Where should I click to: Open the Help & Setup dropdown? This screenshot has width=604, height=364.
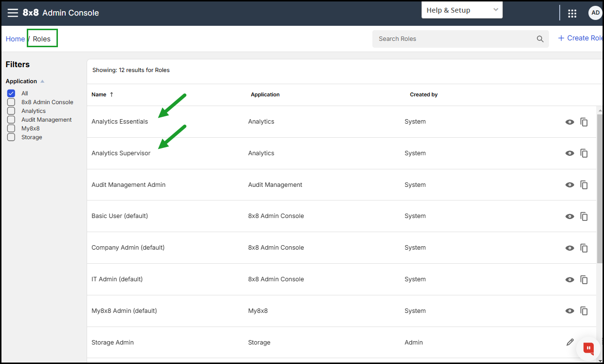(x=462, y=10)
